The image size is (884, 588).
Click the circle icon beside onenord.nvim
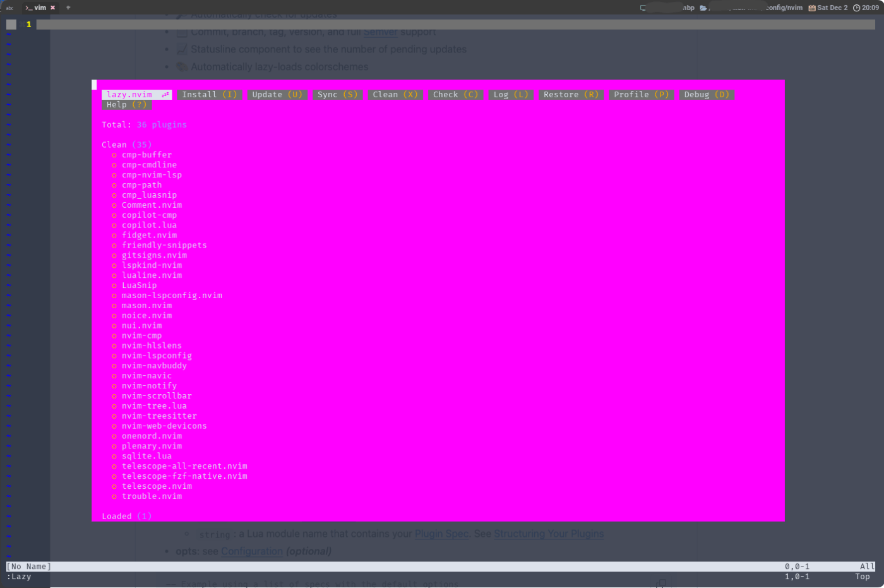click(114, 436)
